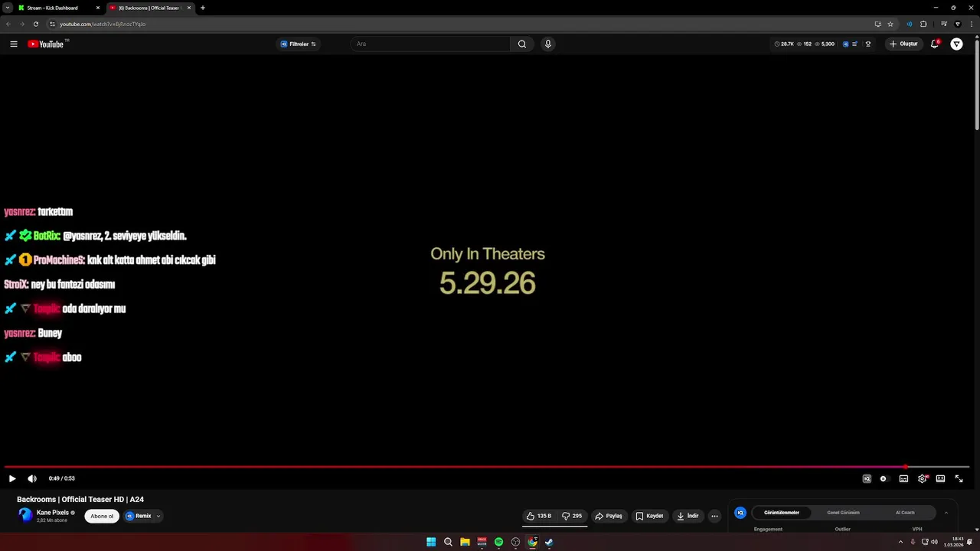The image size is (980, 551).
Task: Open the Kane Pixels channel name link
Action: pos(53,512)
